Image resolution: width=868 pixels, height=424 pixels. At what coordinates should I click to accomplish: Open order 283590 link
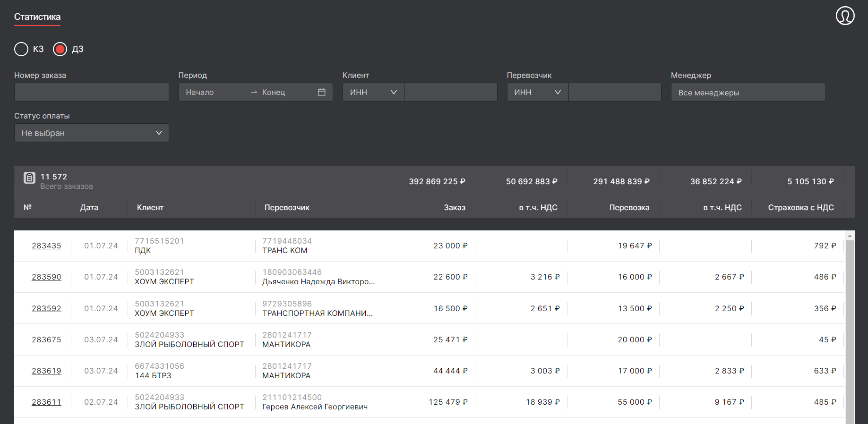[46, 277]
